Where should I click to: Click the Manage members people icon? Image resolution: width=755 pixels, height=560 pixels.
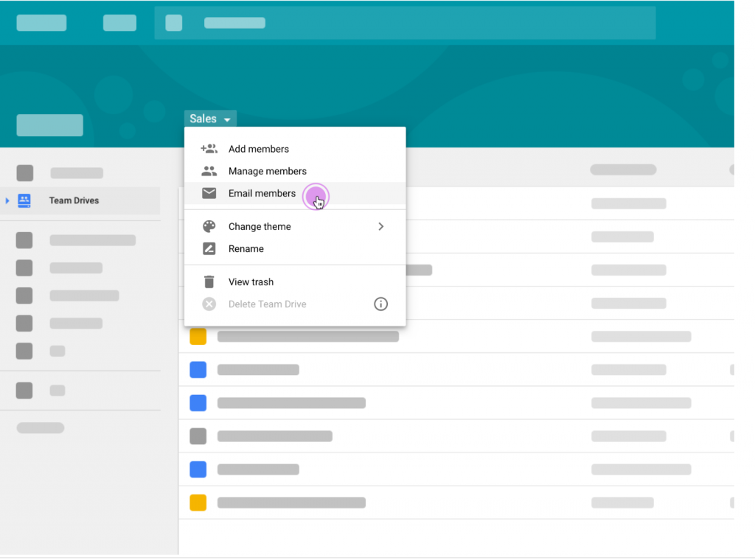(209, 171)
